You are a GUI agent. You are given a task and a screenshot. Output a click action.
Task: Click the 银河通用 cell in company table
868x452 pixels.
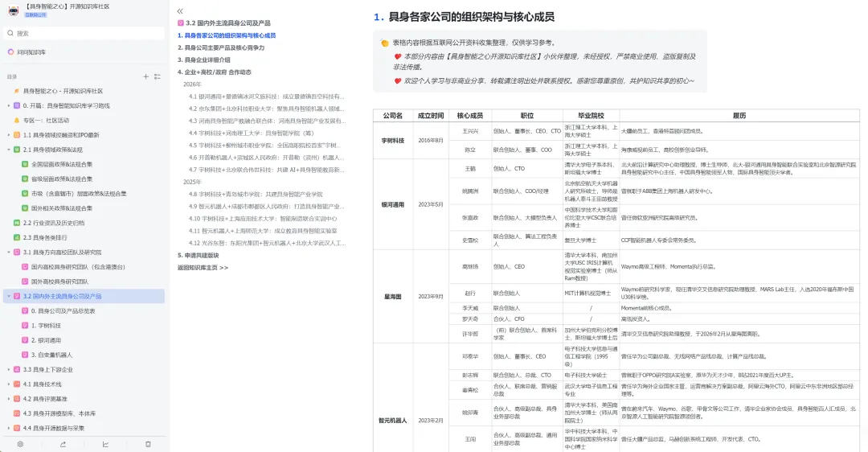392,205
